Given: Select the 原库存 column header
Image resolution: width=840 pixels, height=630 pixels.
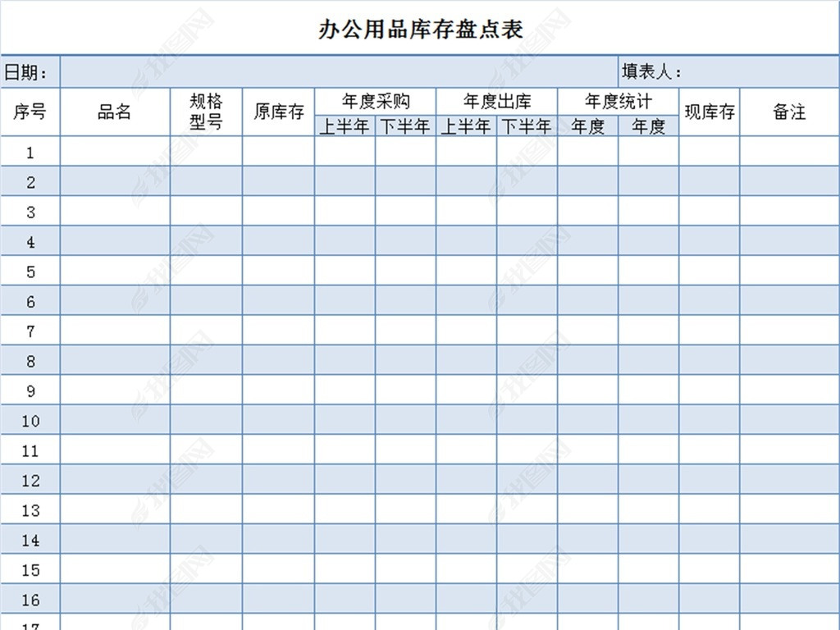Looking at the screenshot, I should click(x=278, y=112).
